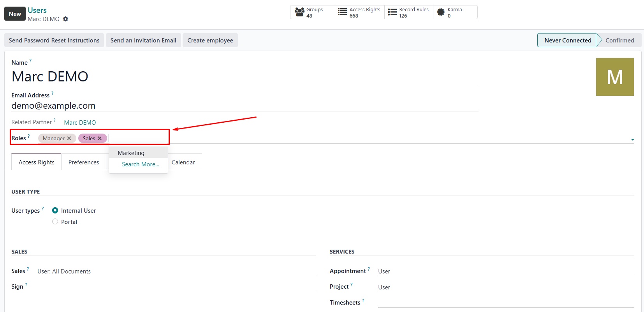
Task: Open the Groups people icon stat
Action: [x=299, y=12]
